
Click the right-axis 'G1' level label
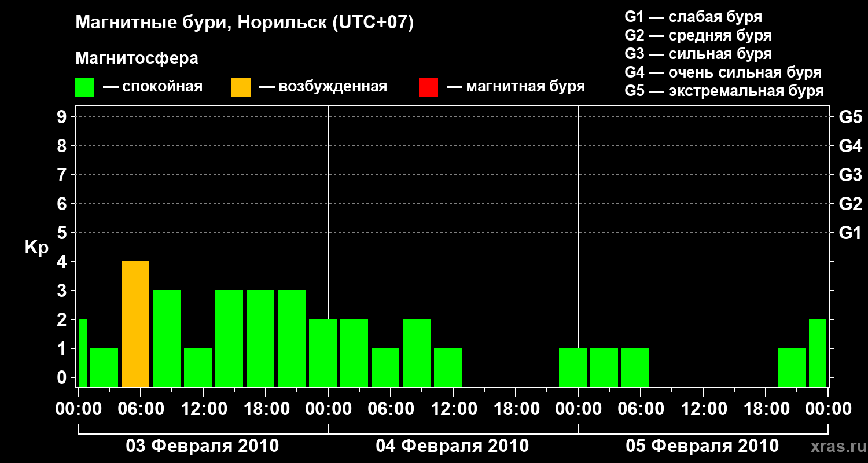(850, 233)
